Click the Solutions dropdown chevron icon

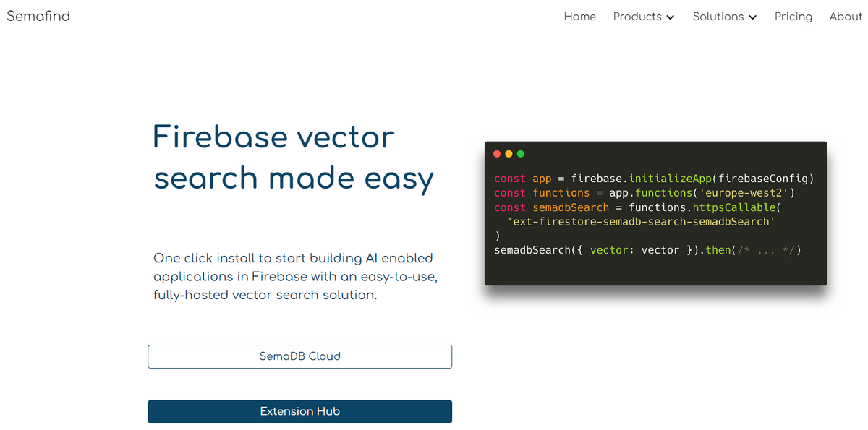(x=752, y=17)
